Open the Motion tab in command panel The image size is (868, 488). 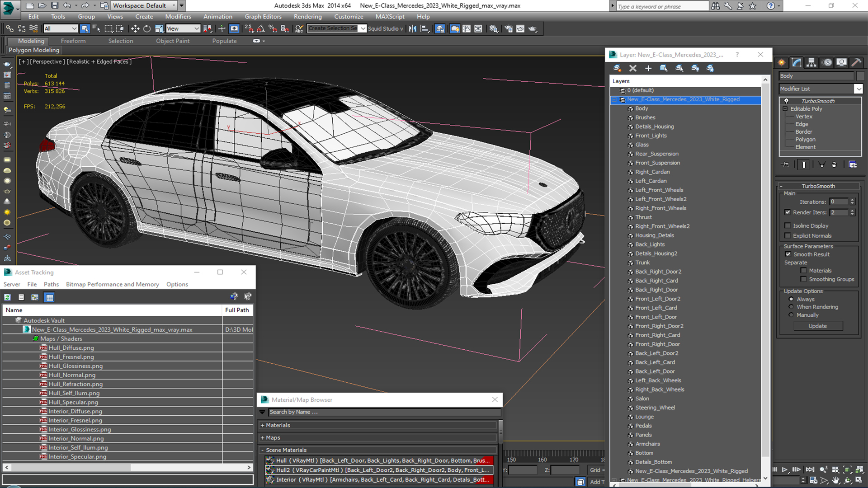click(827, 62)
